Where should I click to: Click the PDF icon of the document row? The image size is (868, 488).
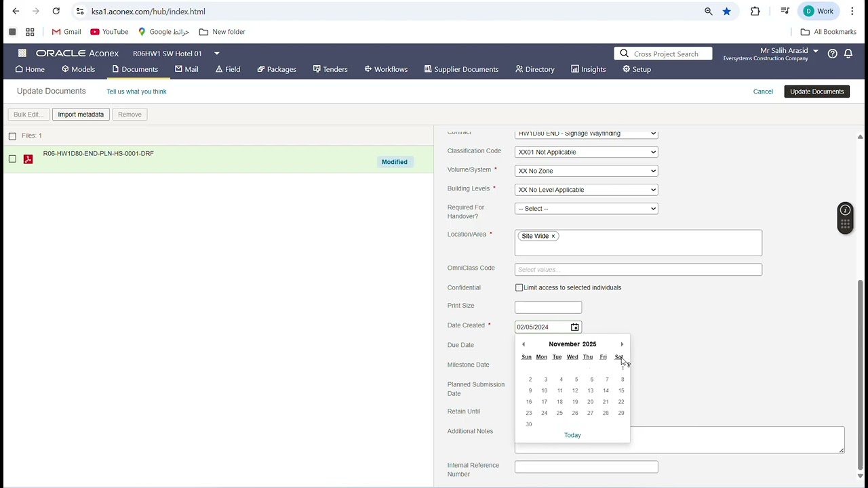pyautogui.click(x=28, y=159)
